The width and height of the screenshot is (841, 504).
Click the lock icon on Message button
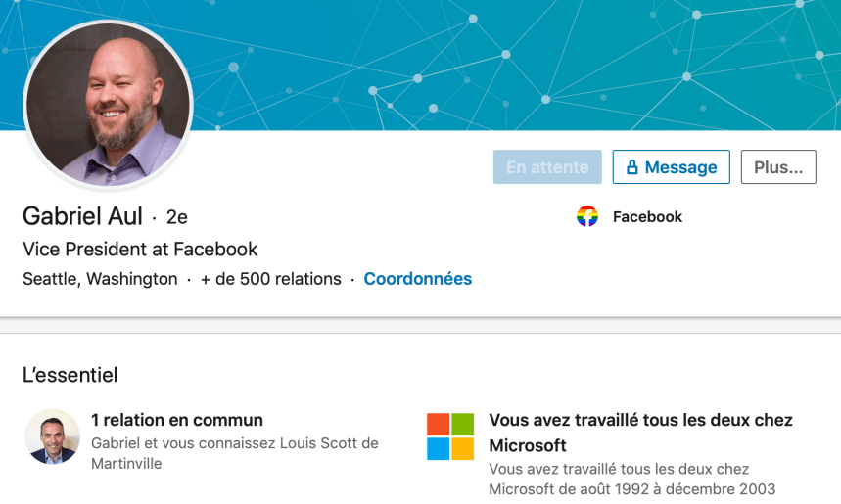(x=632, y=167)
